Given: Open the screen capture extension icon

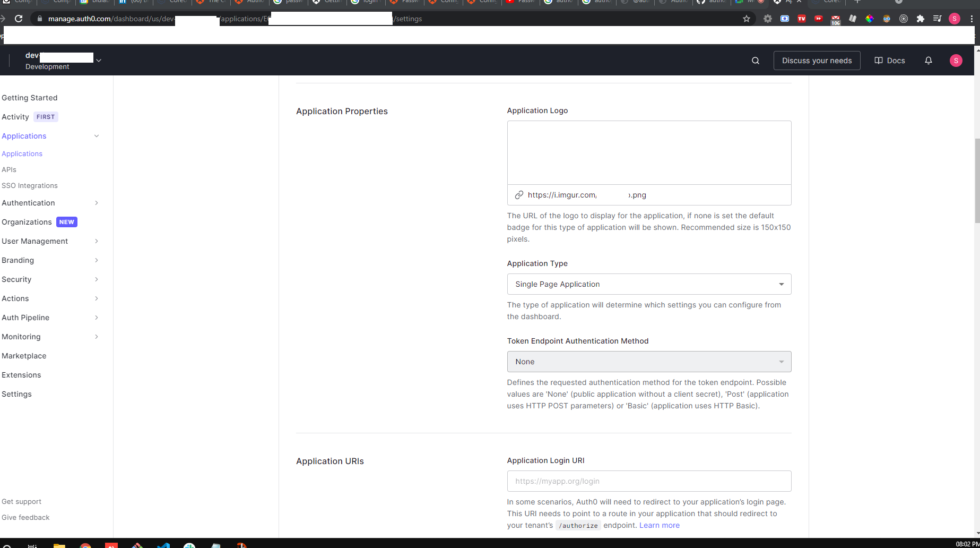Looking at the screenshot, I should pyautogui.click(x=785, y=19).
